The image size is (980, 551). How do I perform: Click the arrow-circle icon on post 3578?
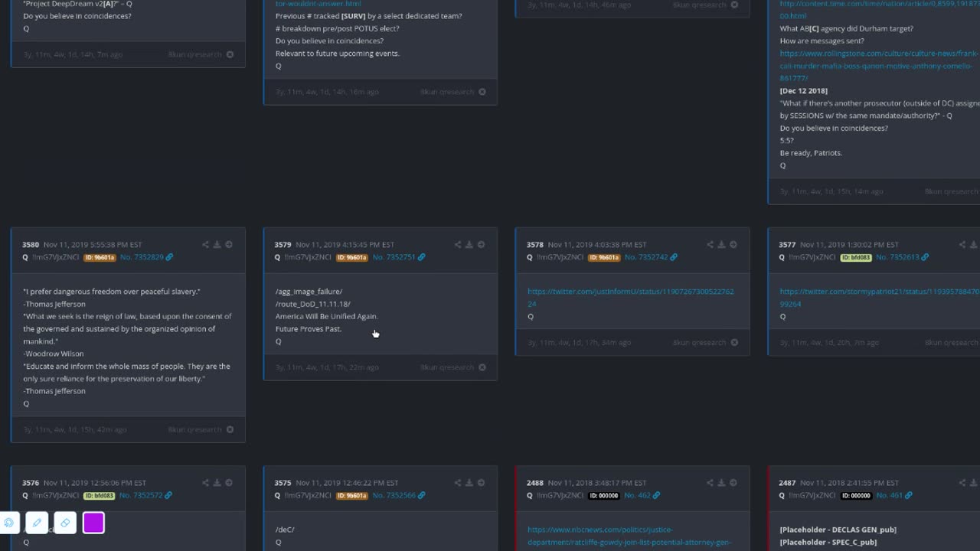click(x=733, y=245)
